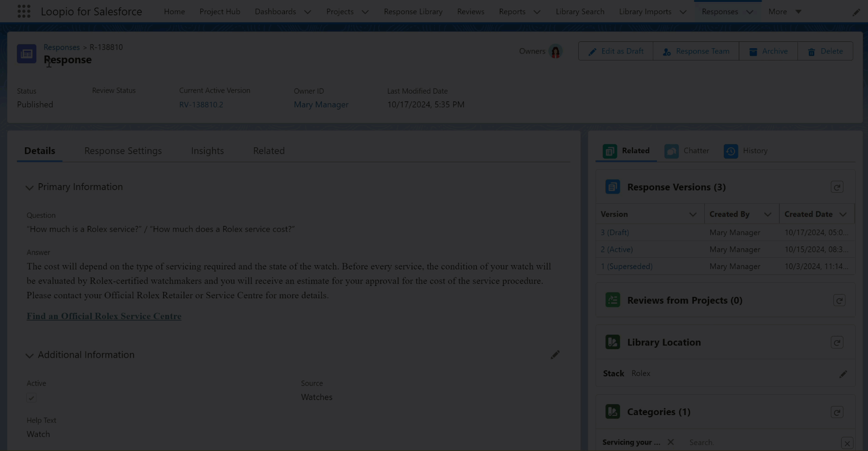The image size is (868, 451).
Task: Open the App Launcher grid icon
Action: point(24,11)
